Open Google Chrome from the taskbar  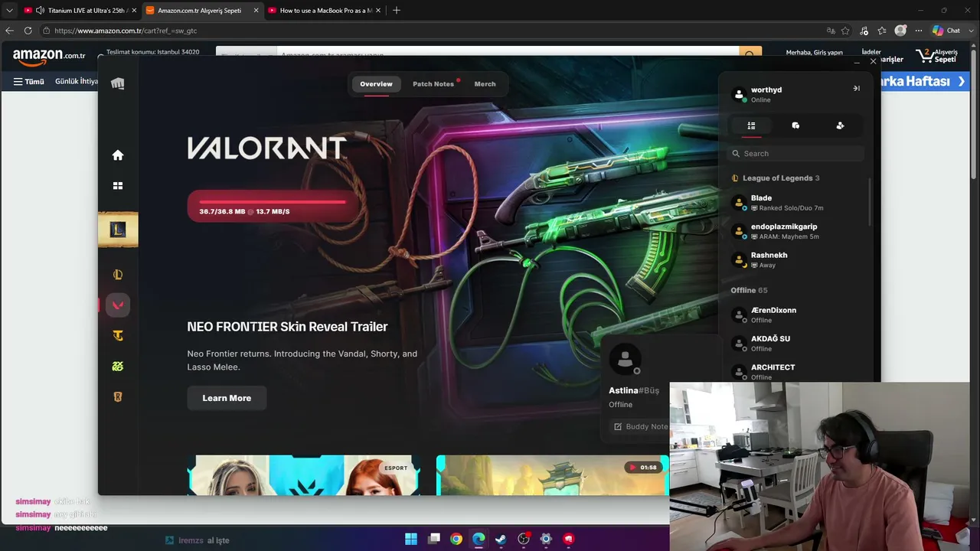click(x=456, y=540)
